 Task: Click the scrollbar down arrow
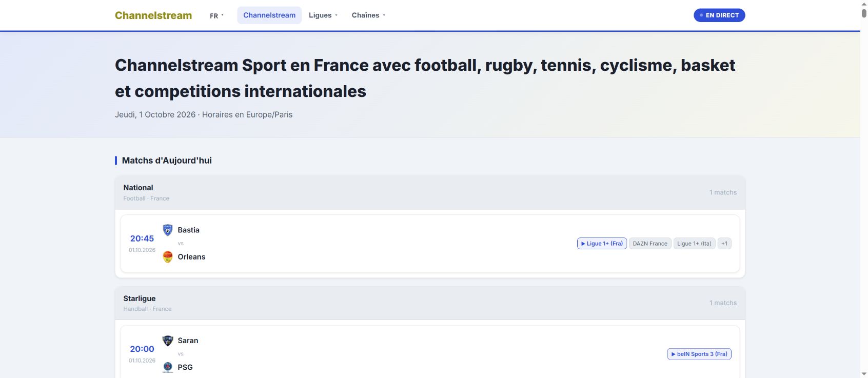tap(864, 374)
